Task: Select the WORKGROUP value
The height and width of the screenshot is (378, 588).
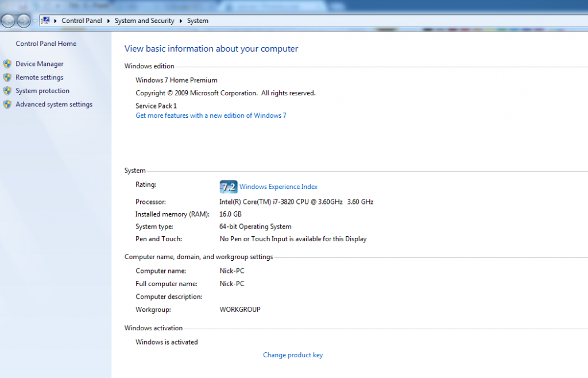Action: coord(240,310)
